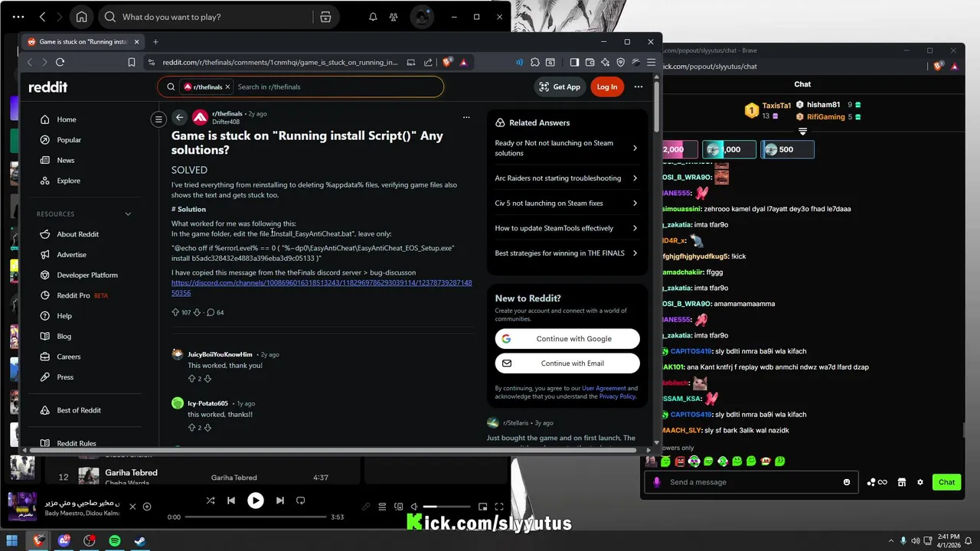Expand 'Best strategies for winning in THE FINALS'
Image resolution: width=980 pixels, height=551 pixels.
(565, 253)
